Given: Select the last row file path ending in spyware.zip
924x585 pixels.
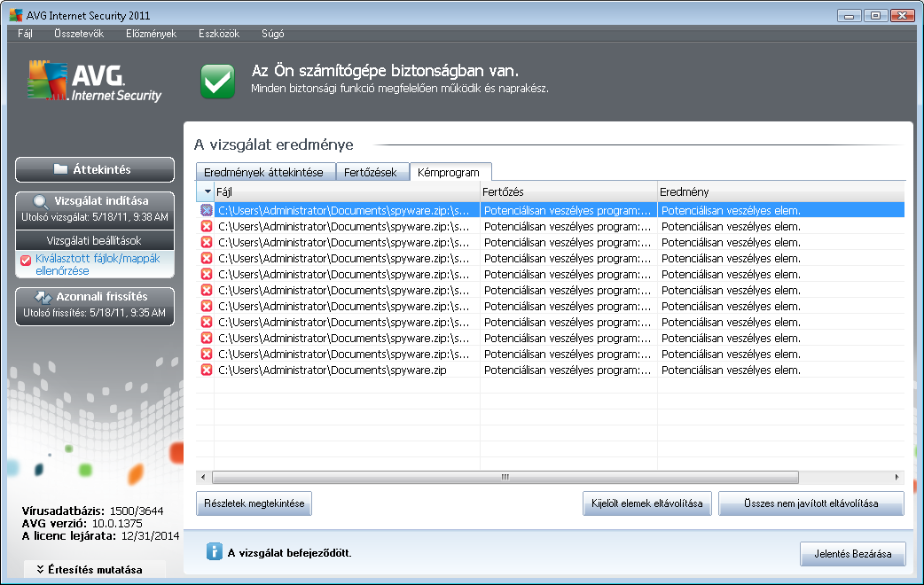Looking at the screenshot, I should (x=333, y=370).
